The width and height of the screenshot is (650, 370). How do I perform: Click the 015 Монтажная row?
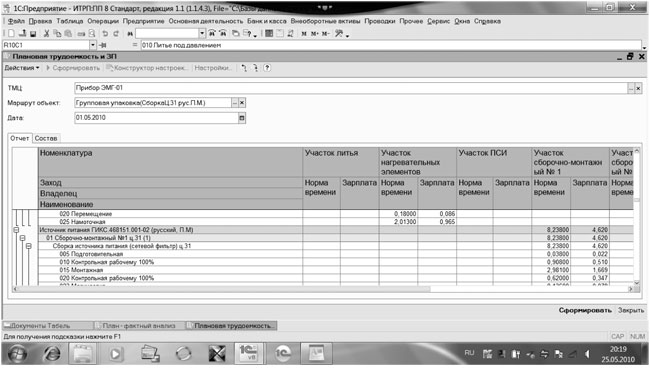[336, 270]
